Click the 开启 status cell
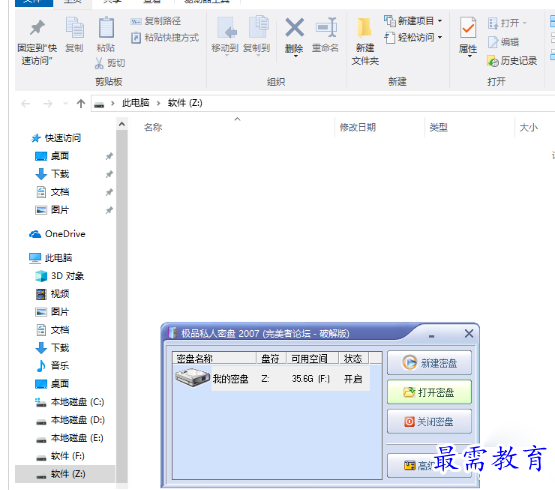The width and height of the screenshot is (555, 490). click(353, 379)
